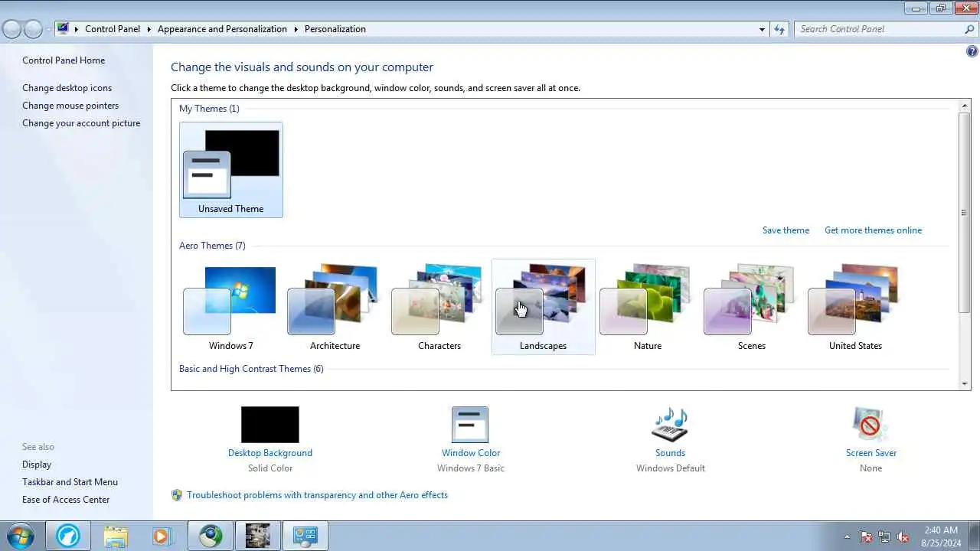Expand the arrow after Control Panel breadcrumb
Screen dimensions: 980x551
[149, 29]
